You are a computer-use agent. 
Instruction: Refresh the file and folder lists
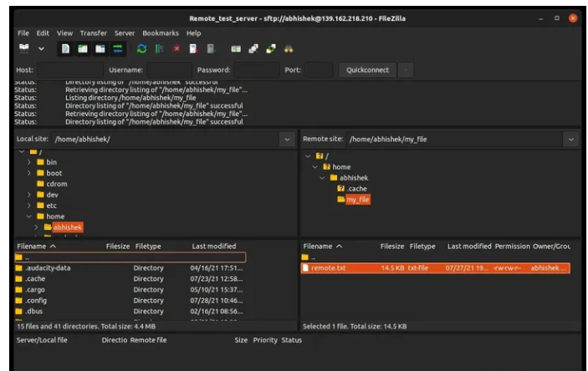point(141,48)
